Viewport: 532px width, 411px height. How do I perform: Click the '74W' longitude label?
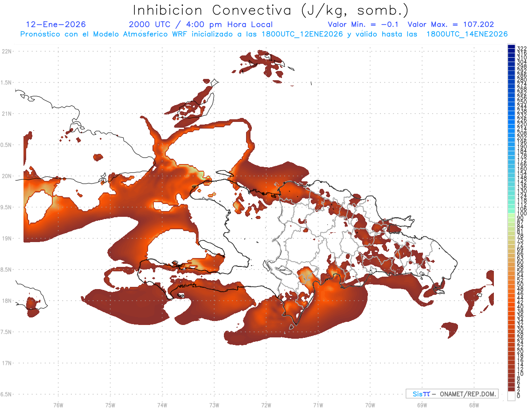pos(162,404)
